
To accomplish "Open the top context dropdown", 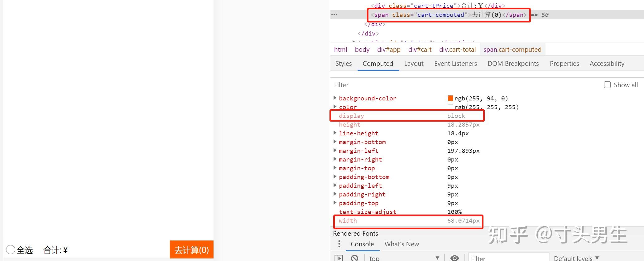I will click(404, 258).
